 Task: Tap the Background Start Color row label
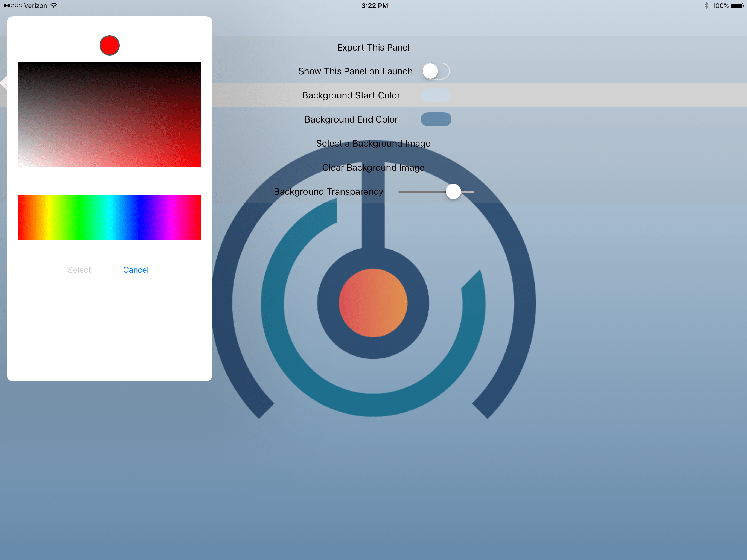click(x=351, y=95)
